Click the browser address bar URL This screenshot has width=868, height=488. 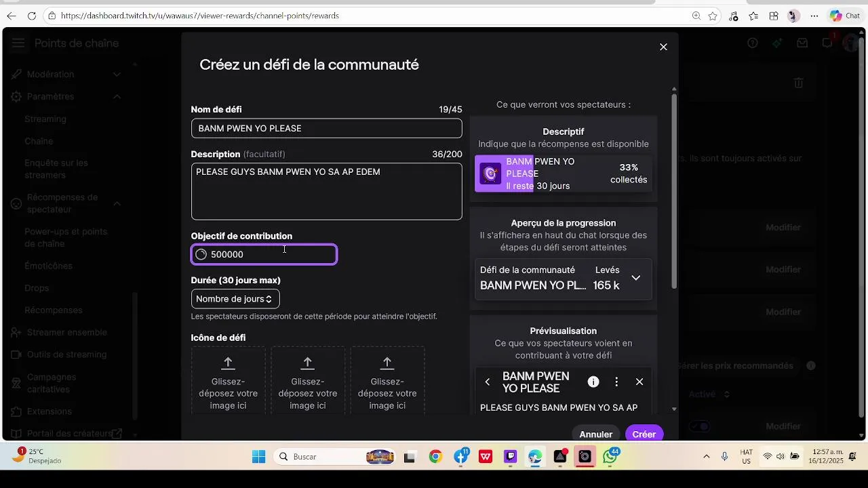pos(200,16)
